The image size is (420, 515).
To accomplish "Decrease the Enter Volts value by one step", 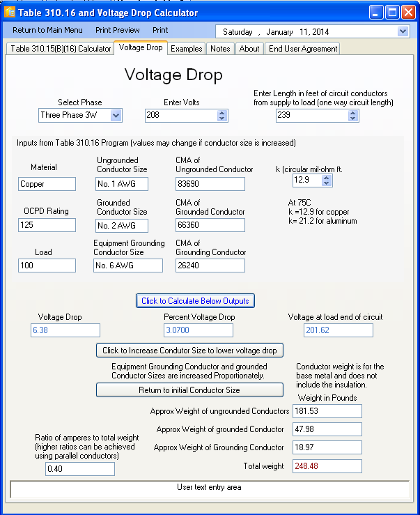I will [x=222, y=118].
